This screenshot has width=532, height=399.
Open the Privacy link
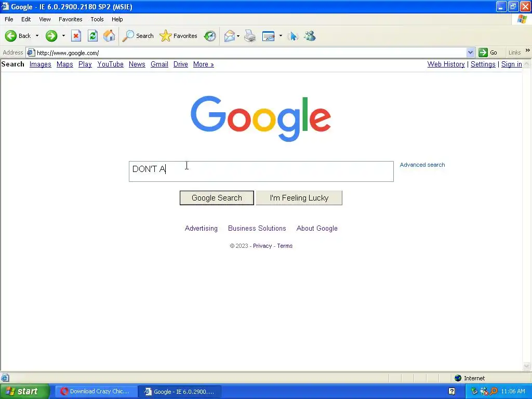(262, 246)
